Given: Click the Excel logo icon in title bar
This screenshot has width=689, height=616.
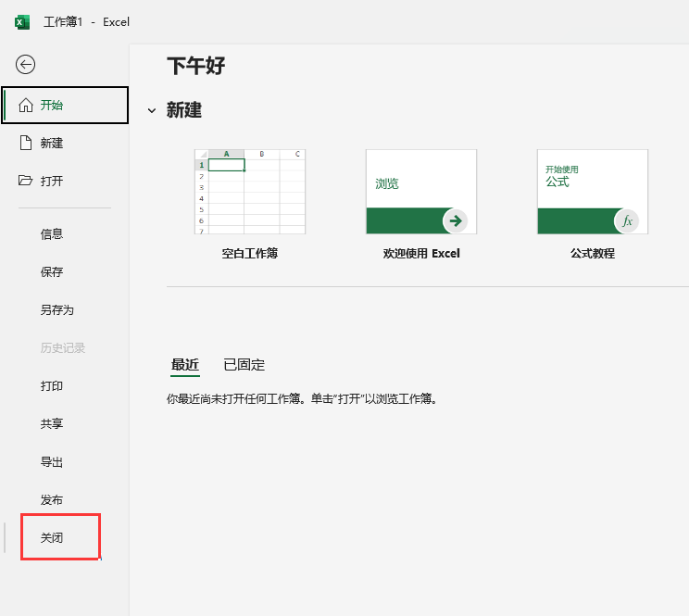Looking at the screenshot, I should tap(22, 22).
